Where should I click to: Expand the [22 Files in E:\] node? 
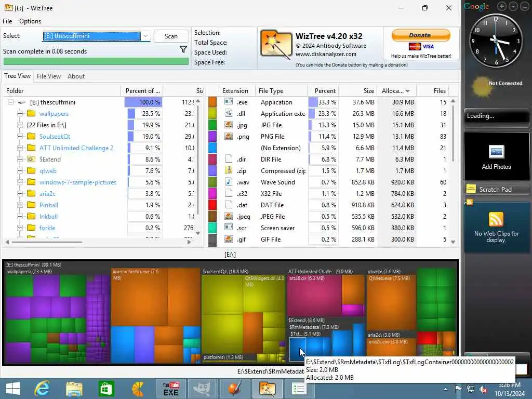[x=20, y=125]
